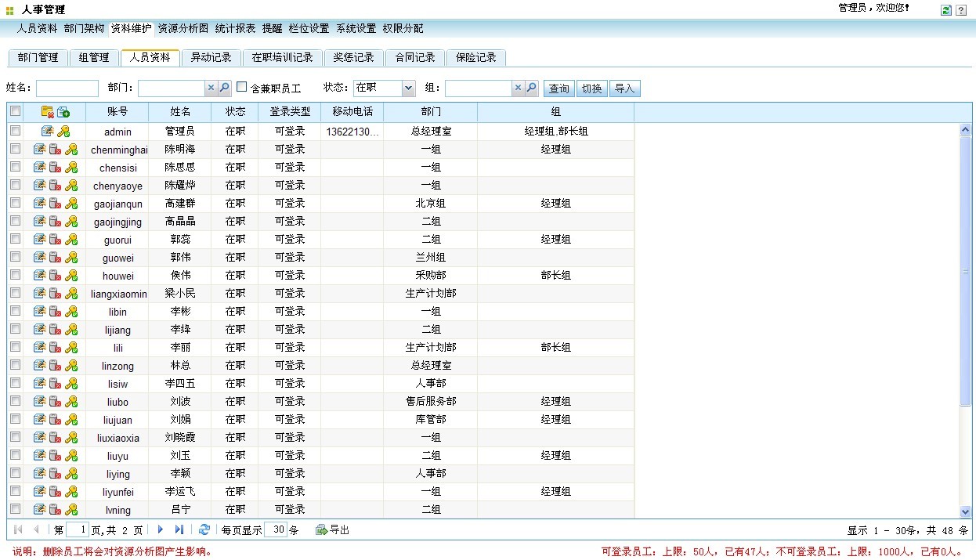The image size is (976, 560).
Task: Click the green page refresh icon at top right
Action: (946, 10)
